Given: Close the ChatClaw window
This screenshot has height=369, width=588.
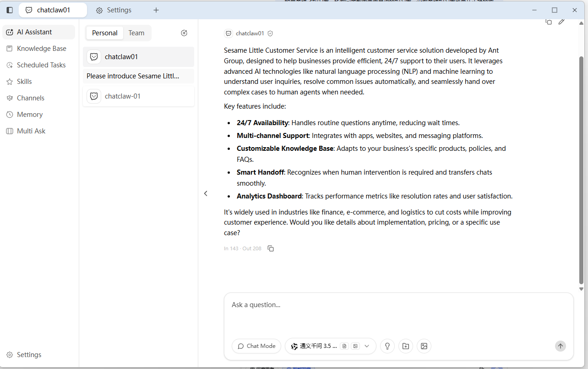Looking at the screenshot, I should coord(575,10).
